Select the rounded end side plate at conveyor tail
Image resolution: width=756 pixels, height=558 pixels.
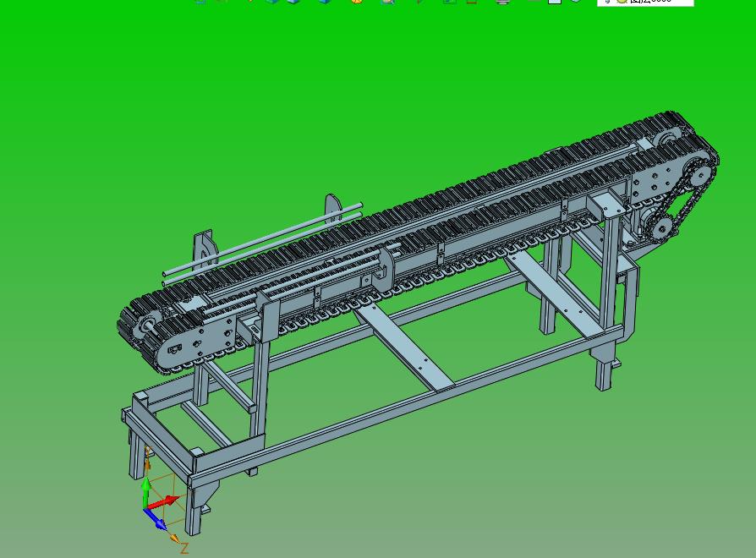[x=196, y=343]
